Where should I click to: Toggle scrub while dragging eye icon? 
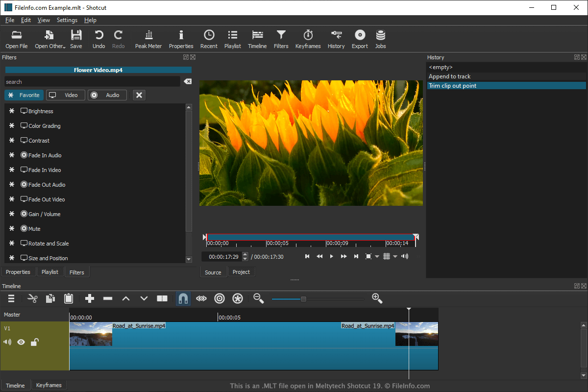click(201, 298)
